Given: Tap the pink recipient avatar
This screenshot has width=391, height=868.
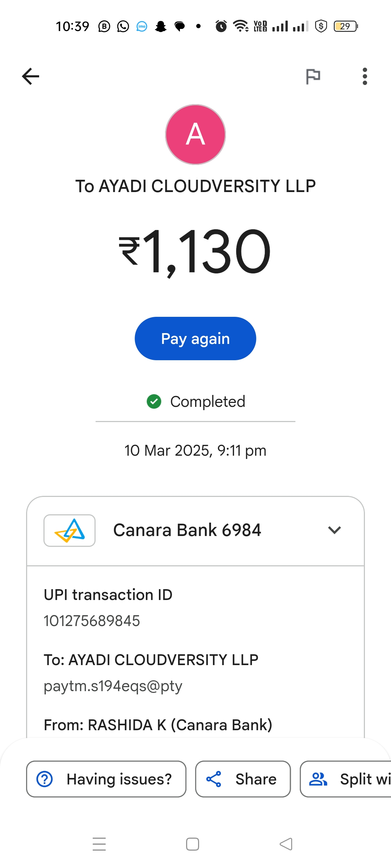Looking at the screenshot, I should point(195,135).
